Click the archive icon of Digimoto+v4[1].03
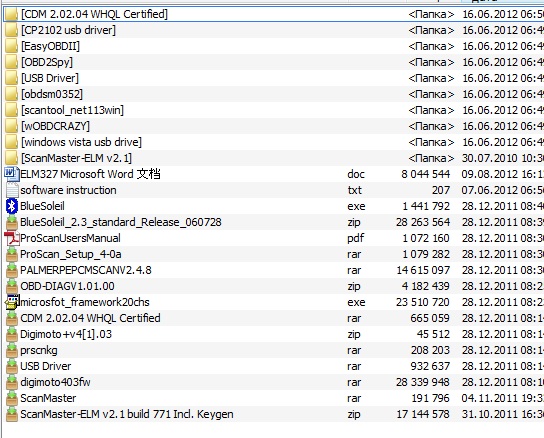This screenshot has height=438, width=544. (12, 334)
